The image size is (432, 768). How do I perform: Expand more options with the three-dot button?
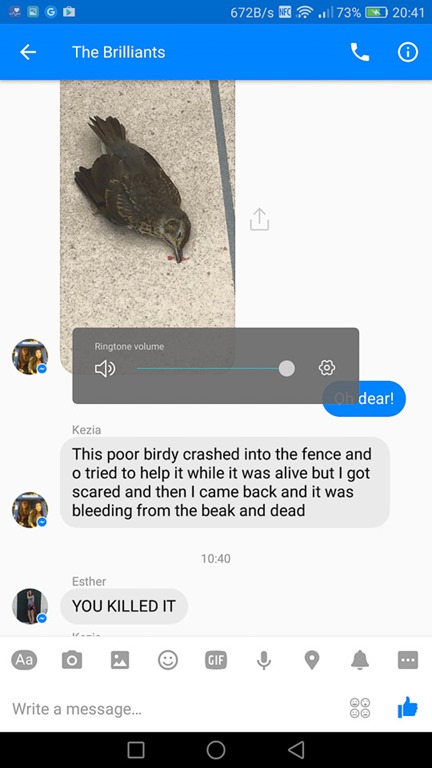[408, 660]
